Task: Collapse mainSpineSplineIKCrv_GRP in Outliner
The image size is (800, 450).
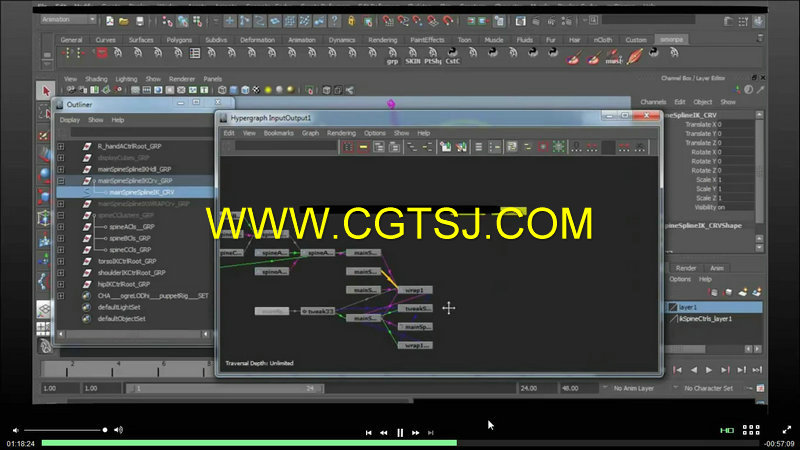Action: click(61, 181)
